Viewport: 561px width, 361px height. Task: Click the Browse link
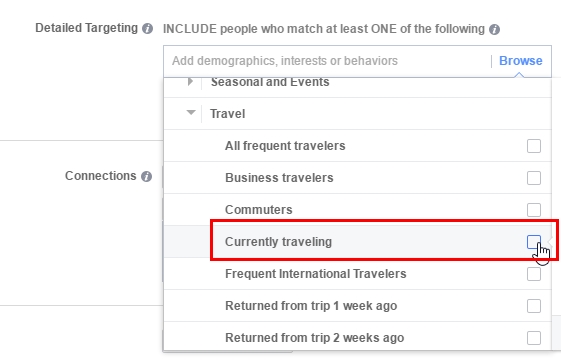coord(521,61)
